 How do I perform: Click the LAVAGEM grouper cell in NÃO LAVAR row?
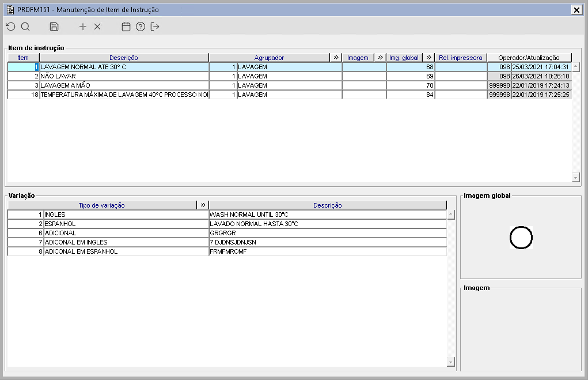[x=289, y=76]
